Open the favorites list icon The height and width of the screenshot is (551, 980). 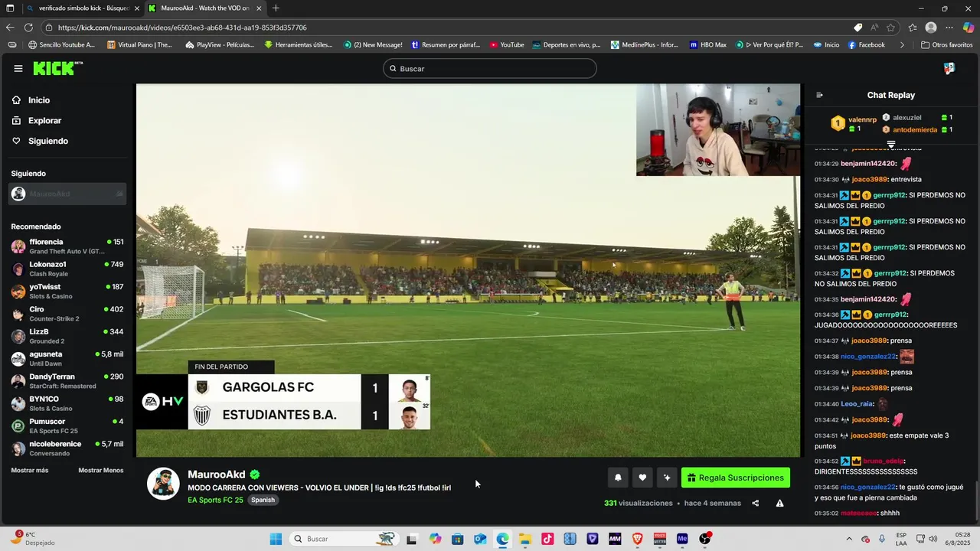click(x=913, y=28)
